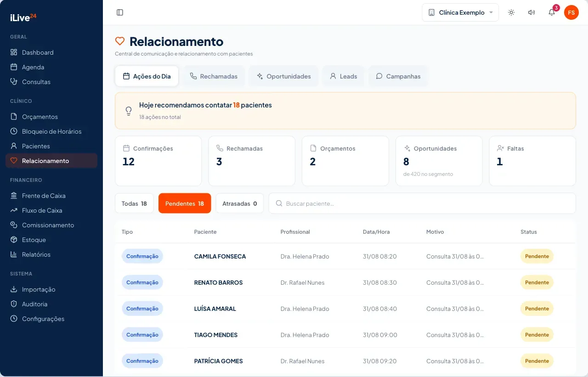The image size is (588, 377).
Task: Switch to the Rechamadas tab
Action: pyautogui.click(x=214, y=76)
